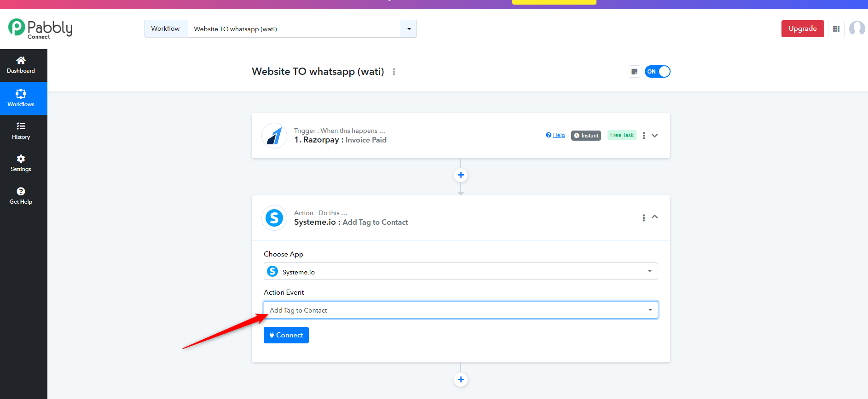Screen dimensions: 868x399
Task: Open the user profile avatar
Action: 857,28
